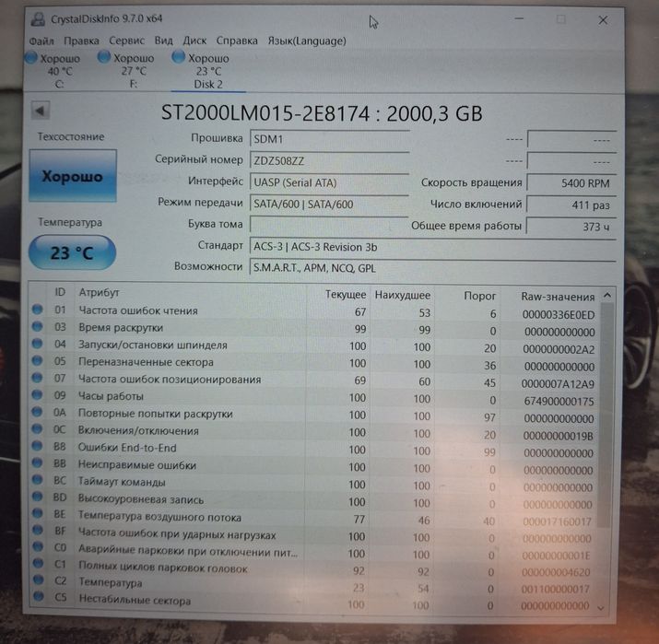Click the Прошивка field showing SDM1
Screen dimensions: 659x644
tap(329, 139)
